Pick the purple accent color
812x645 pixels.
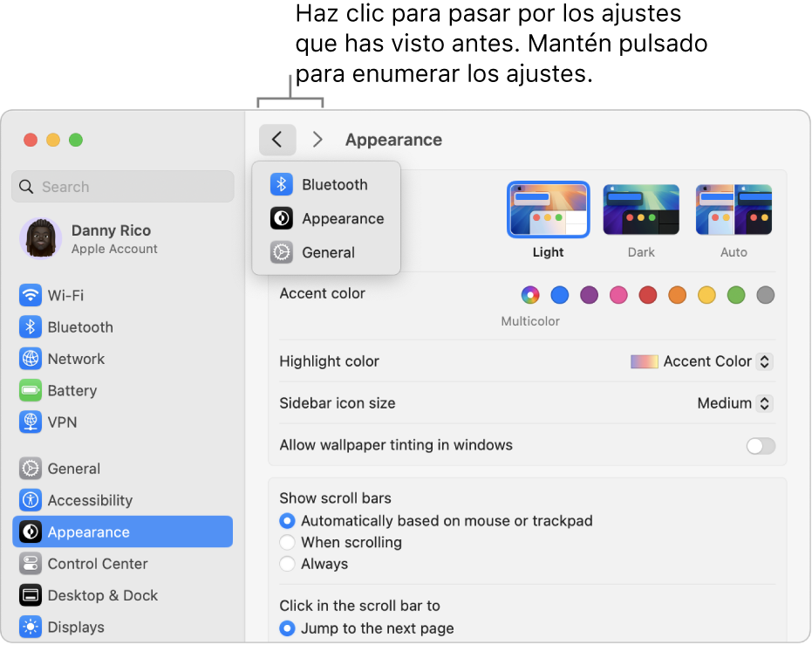590,295
